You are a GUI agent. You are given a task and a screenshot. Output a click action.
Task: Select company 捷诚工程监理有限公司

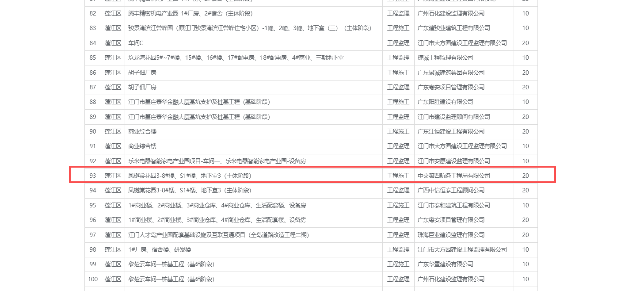[445, 57]
